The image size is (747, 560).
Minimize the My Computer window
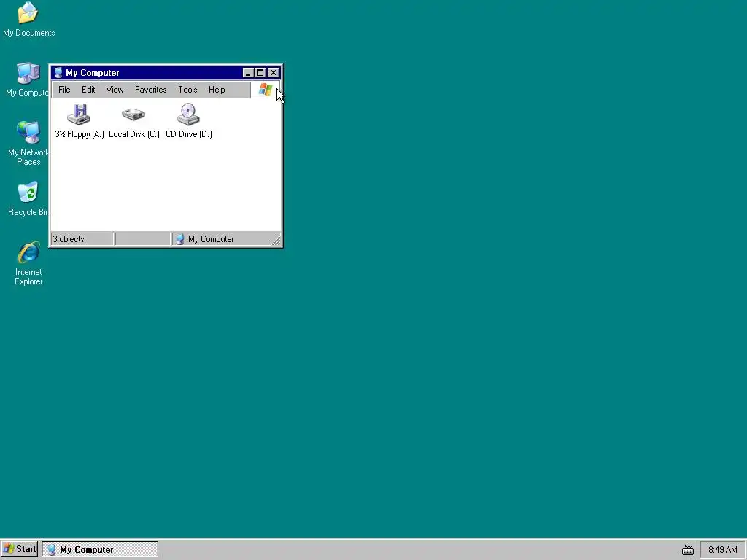pyautogui.click(x=248, y=73)
